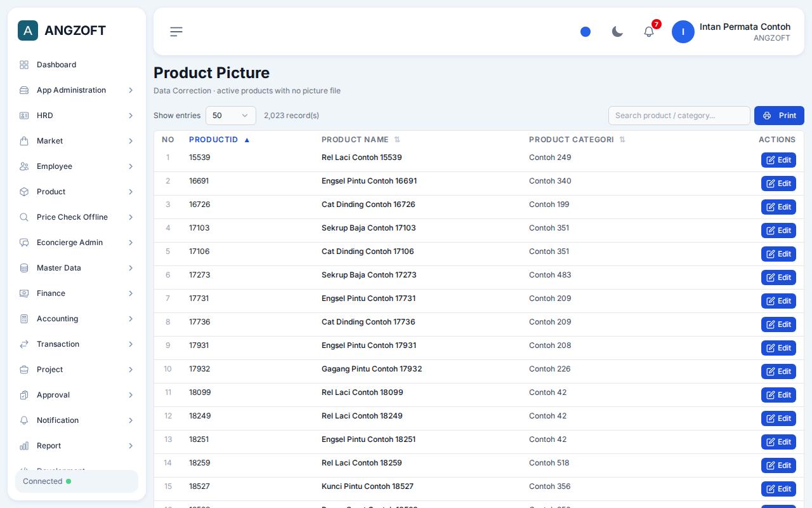Click the HRD sidebar icon

click(x=24, y=116)
